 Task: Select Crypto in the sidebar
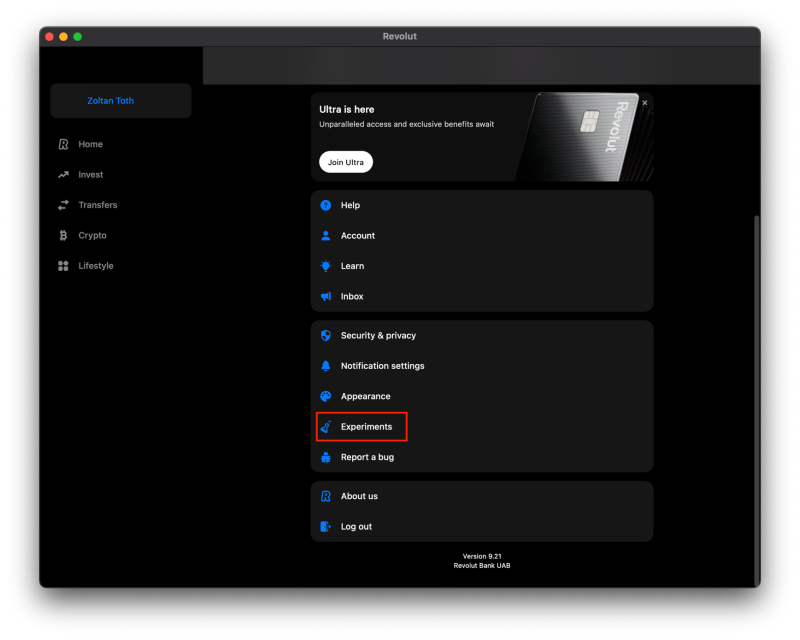tap(121, 235)
